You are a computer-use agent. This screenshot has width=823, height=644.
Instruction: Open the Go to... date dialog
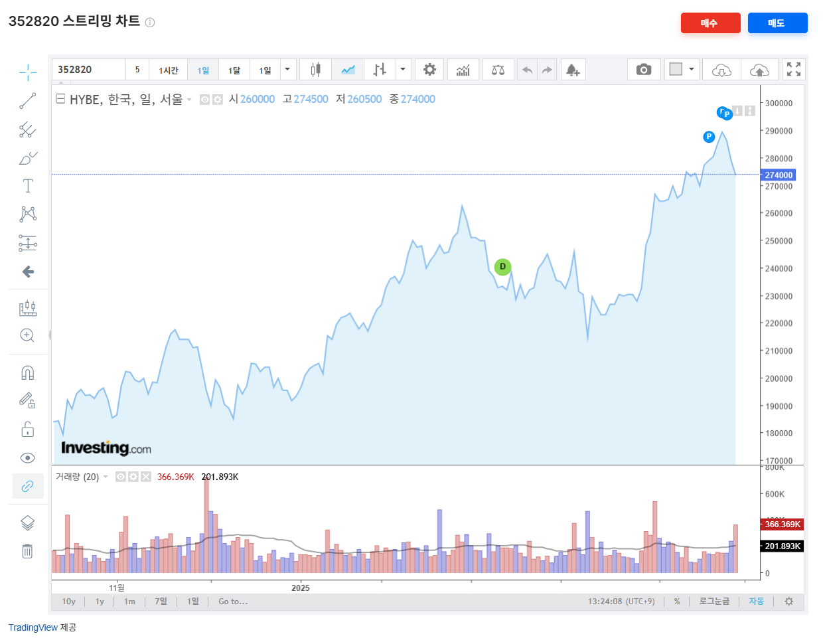tap(233, 602)
